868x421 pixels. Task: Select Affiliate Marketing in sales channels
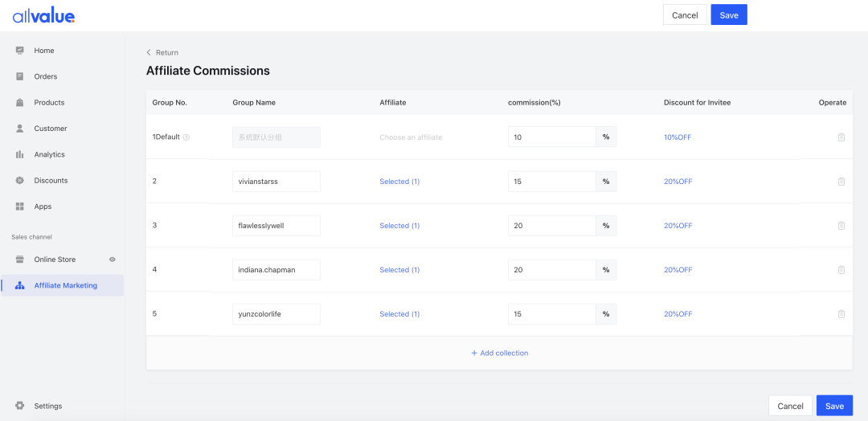click(x=65, y=285)
